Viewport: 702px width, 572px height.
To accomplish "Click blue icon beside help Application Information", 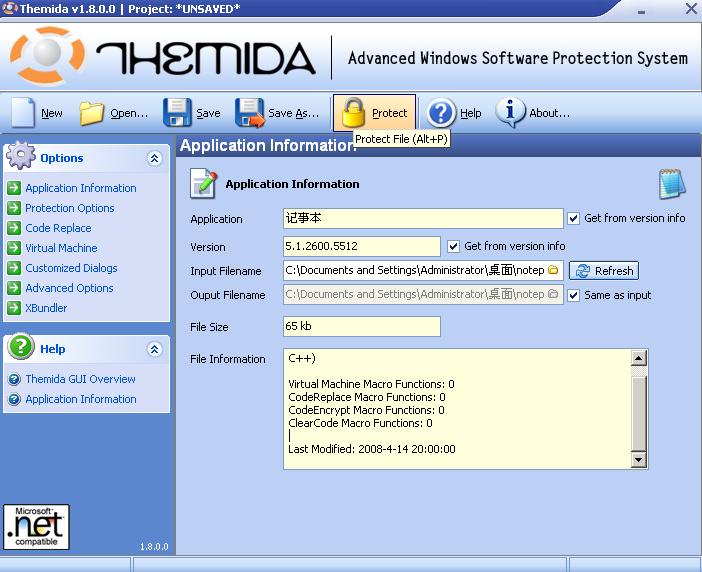I will [x=14, y=399].
